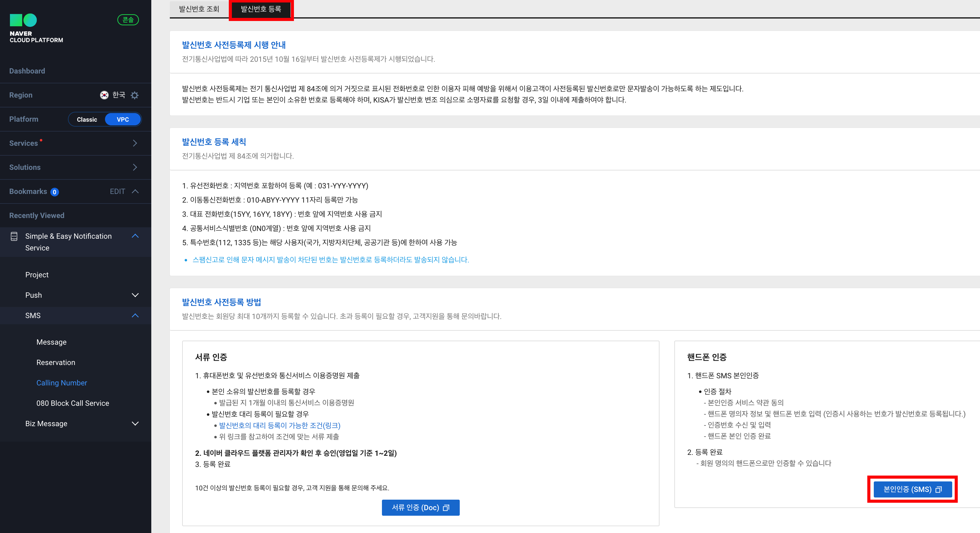Click 서류 인증 (Doc) button
Screen dimensions: 980x533
pos(421,507)
